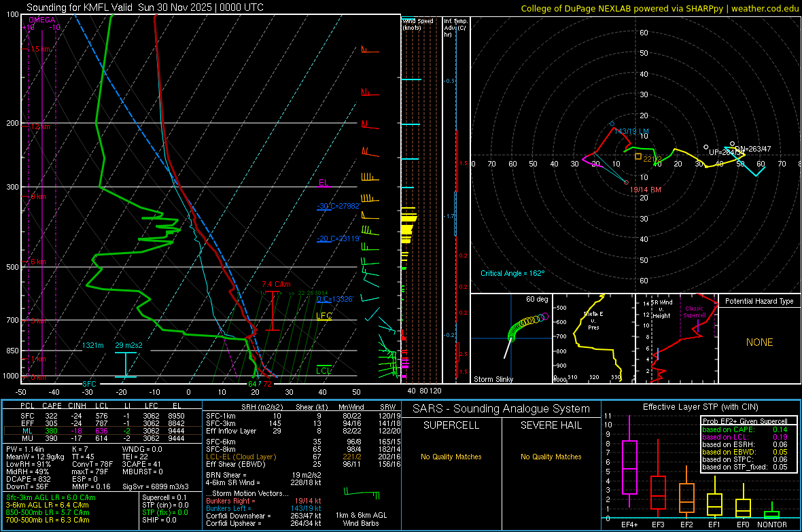Click the green LCL label on the skew-T
Image resolution: width=802 pixels, height=532 pixels.
[324, 370]
